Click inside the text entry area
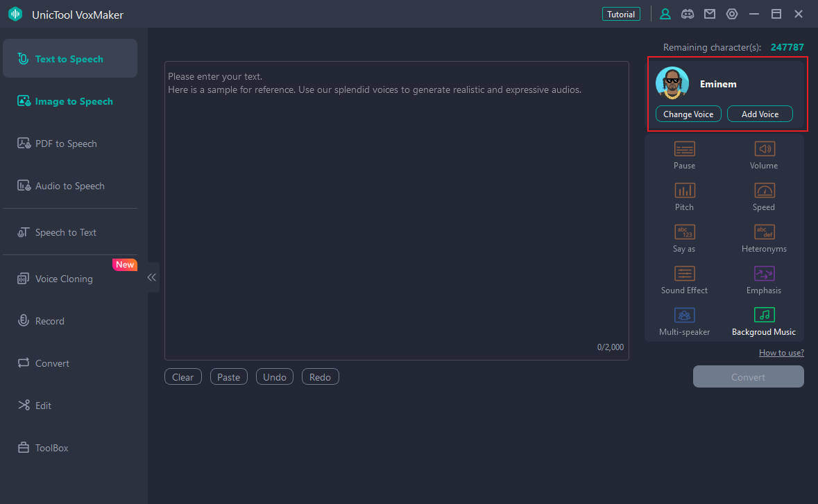The image size is (818, 504). tap(396, 208)
